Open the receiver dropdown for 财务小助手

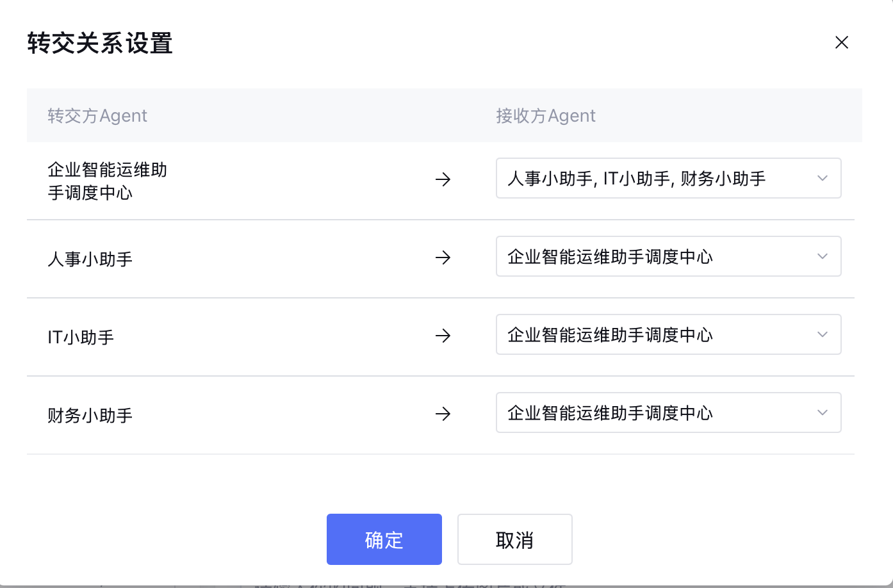click(x=669, y=412)
